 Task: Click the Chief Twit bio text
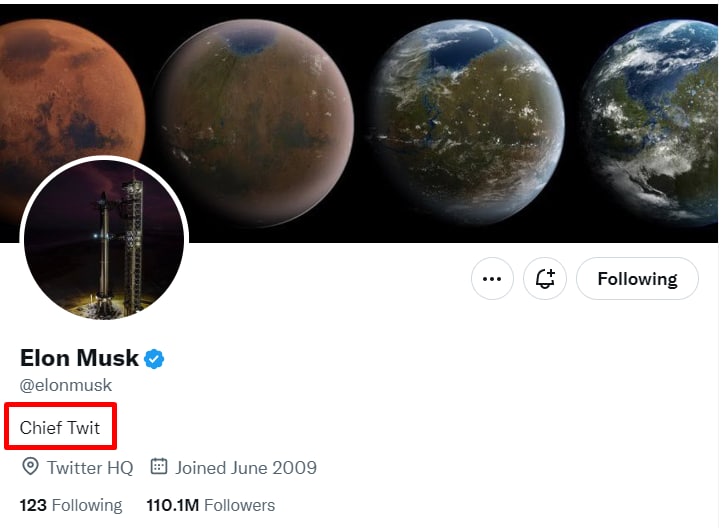pyautogui.click(x=60, y=427)
